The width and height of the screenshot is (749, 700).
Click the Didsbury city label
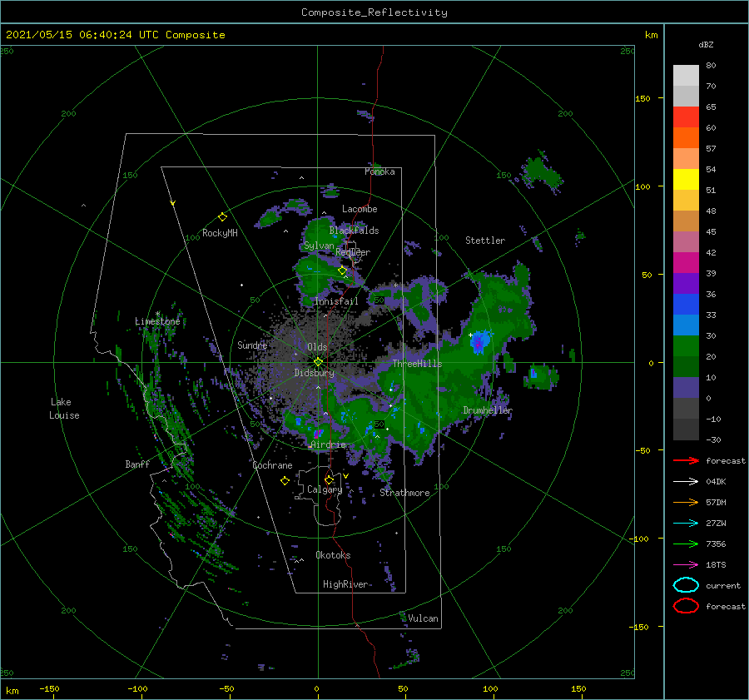[314, 373]
